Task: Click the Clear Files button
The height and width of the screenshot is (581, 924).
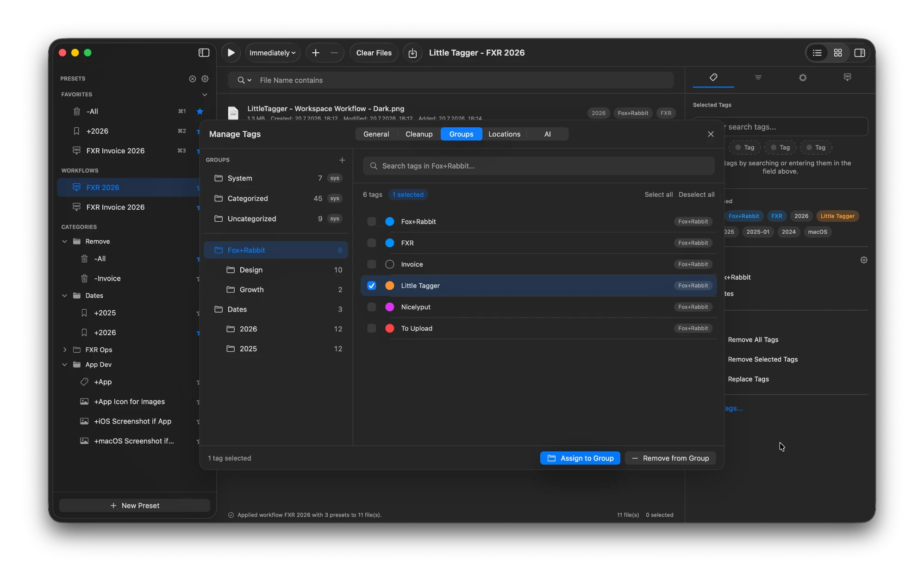Action: coord(374,53)
